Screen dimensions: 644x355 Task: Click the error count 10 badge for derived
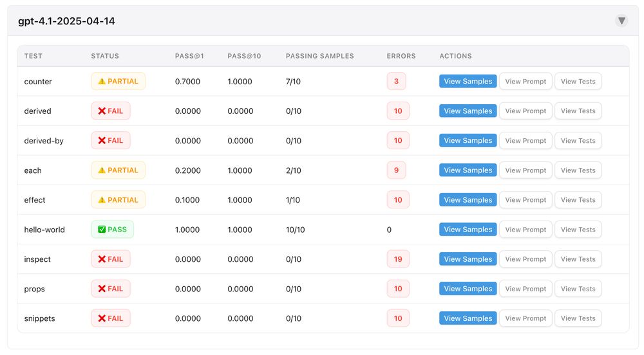398,111
